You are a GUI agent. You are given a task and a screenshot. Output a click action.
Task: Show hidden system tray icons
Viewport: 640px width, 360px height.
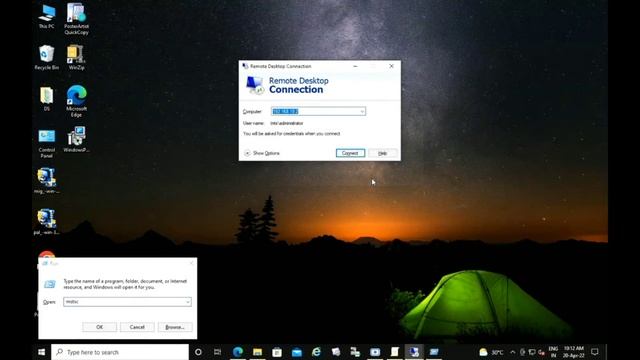point(513,352)
